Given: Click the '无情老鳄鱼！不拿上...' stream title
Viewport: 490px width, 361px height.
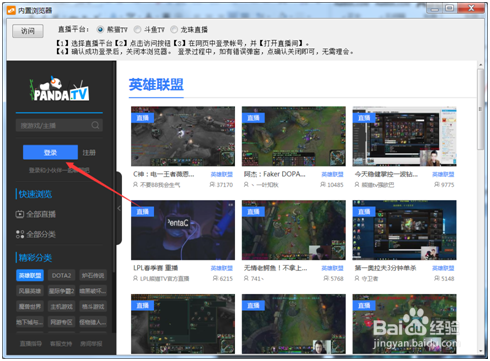Looking at the screenshot, I should 275,268.
